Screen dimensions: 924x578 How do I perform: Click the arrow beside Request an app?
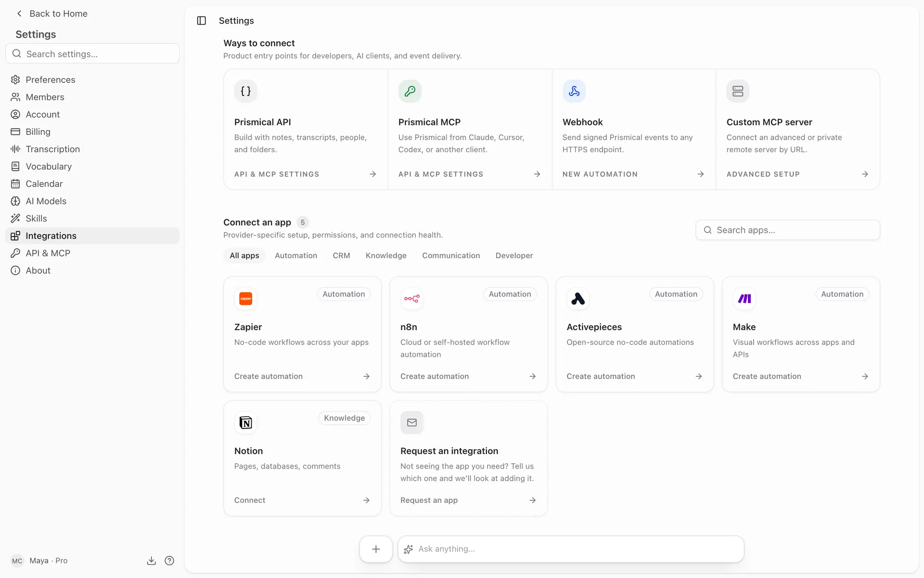click(532, 500)
